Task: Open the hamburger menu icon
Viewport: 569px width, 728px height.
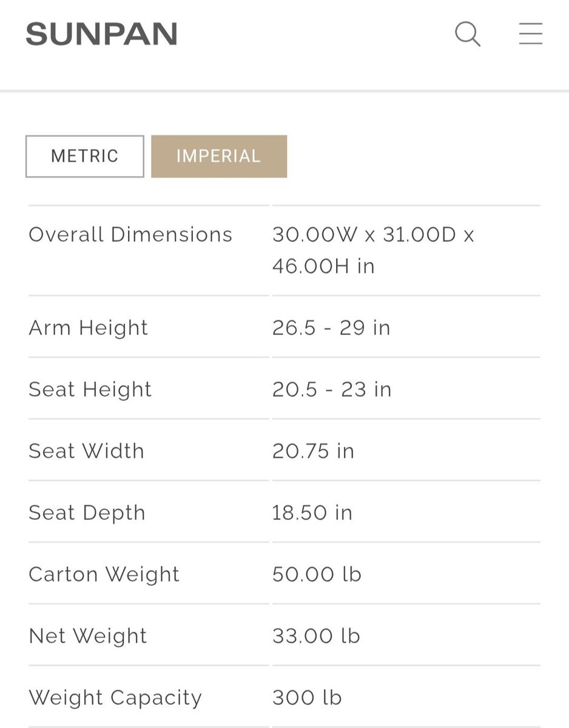Action: pyautogui.click(x=530, y=34)
